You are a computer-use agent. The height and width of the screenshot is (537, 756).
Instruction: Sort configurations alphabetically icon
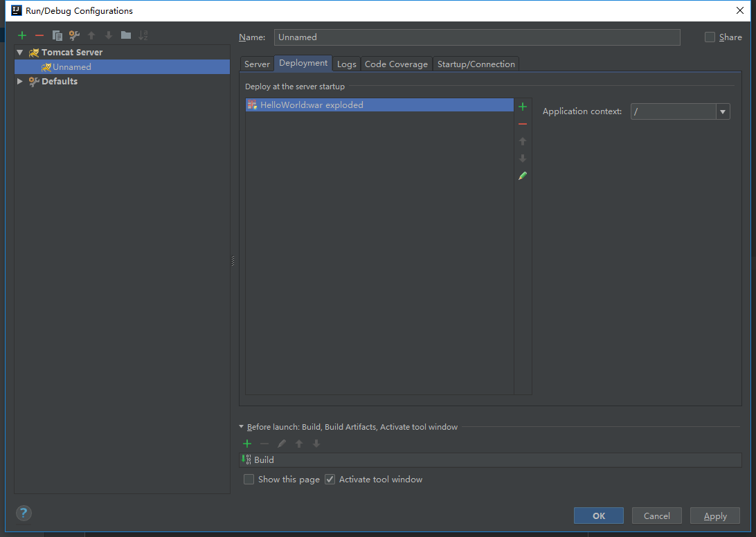143,35
